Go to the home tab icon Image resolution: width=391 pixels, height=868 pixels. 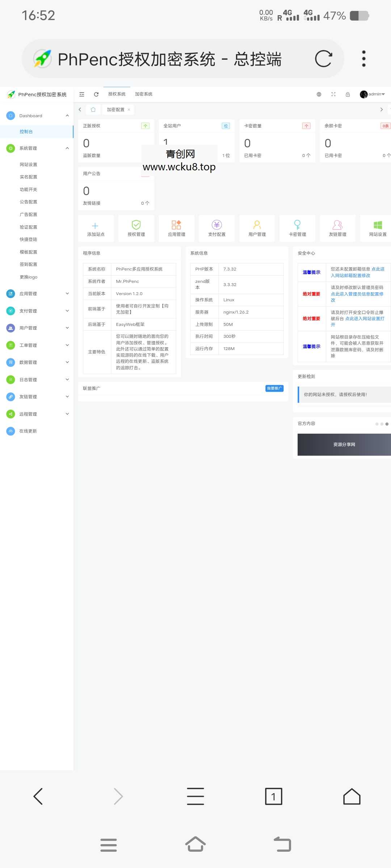[x=93, y=110]
